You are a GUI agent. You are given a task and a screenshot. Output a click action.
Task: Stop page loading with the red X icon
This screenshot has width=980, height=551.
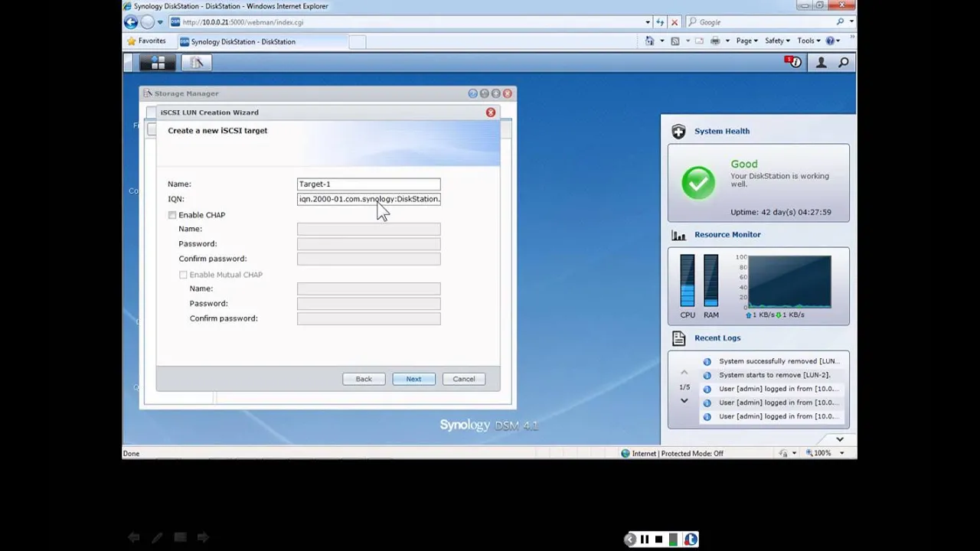pos(674,22)
